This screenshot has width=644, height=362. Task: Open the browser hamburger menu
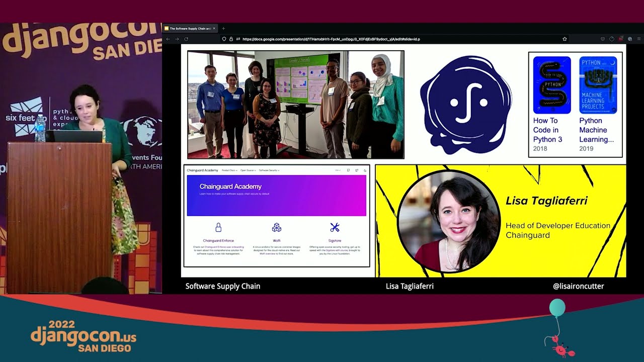tap(639, 39)
